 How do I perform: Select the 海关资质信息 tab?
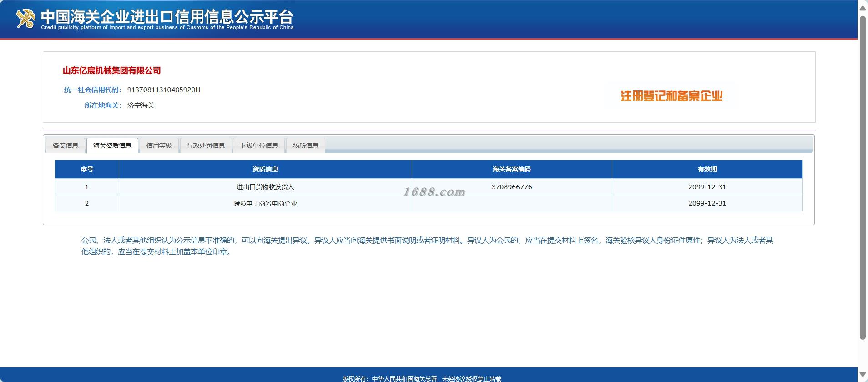[112, 146]
